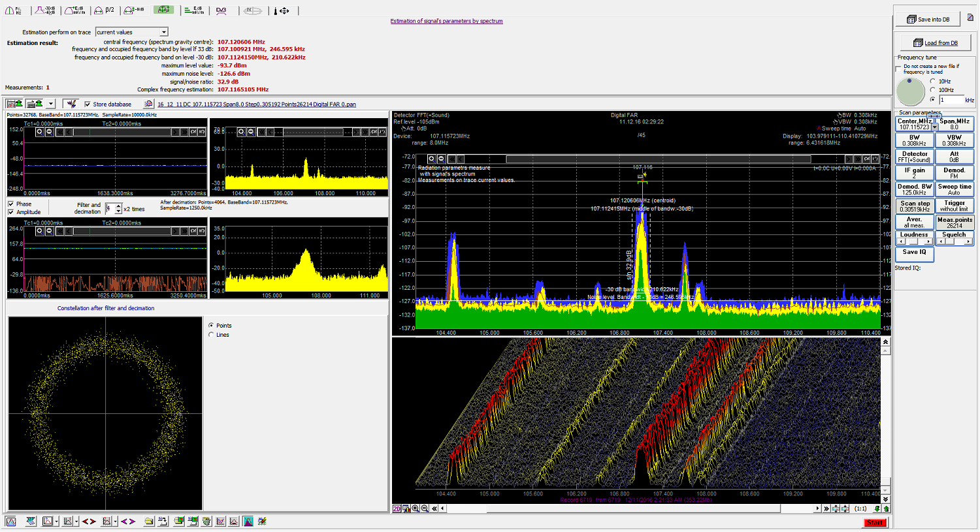980x532 pixels.
Task: Switch to the -30dB/-40dB bandwidth tab
Action: [45, 10]
